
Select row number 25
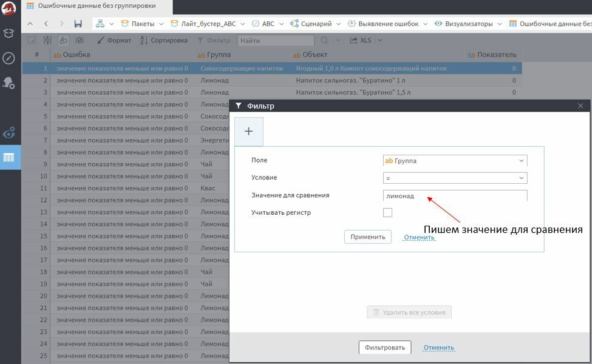[36, 356]
